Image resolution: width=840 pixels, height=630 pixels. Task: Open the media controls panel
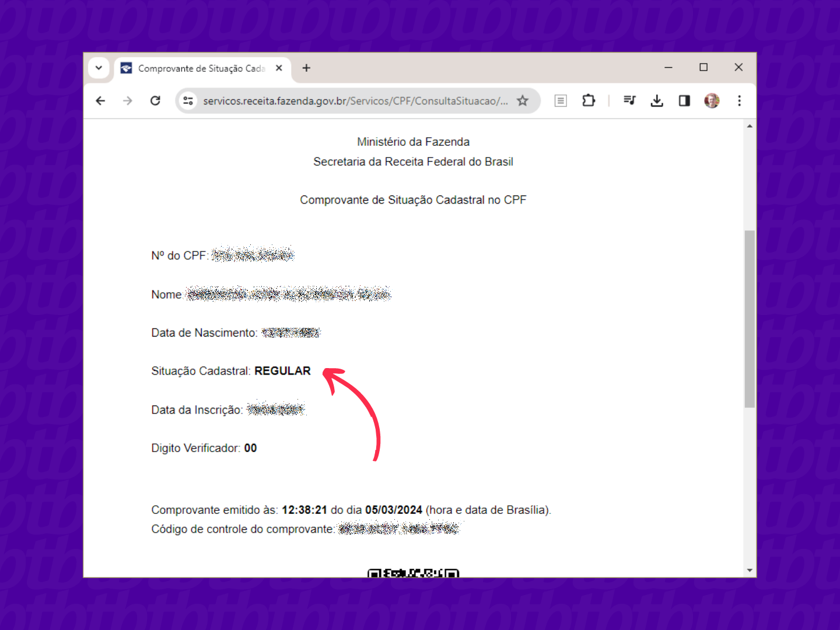point(629,100)
